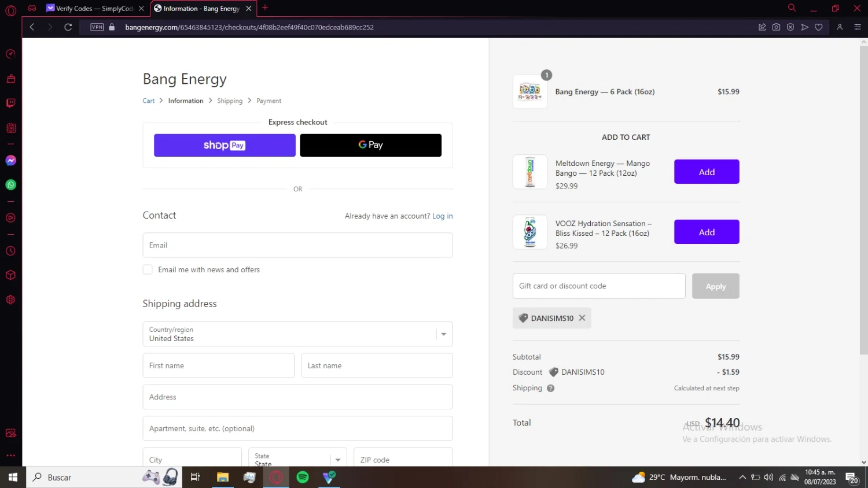
Task: Add Meltdown Energy Mango Bango to cart
Action: point(707,172)
